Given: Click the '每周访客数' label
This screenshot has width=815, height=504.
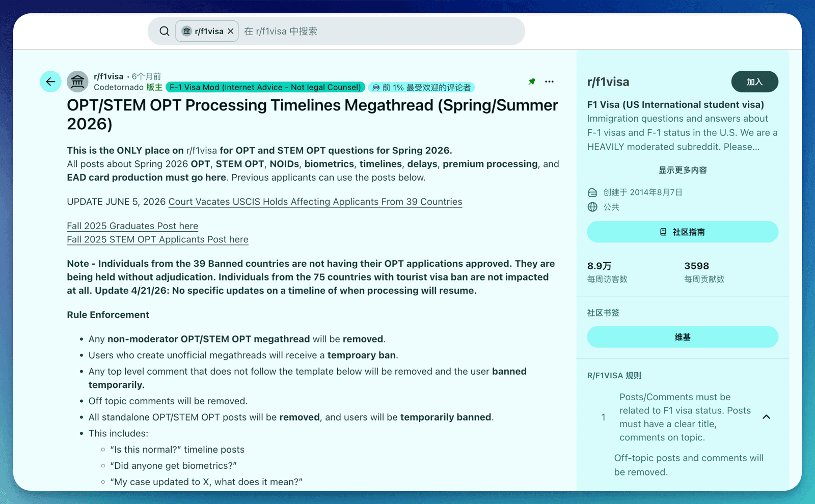Looking at the screenshot, I should tap(607, 279).
